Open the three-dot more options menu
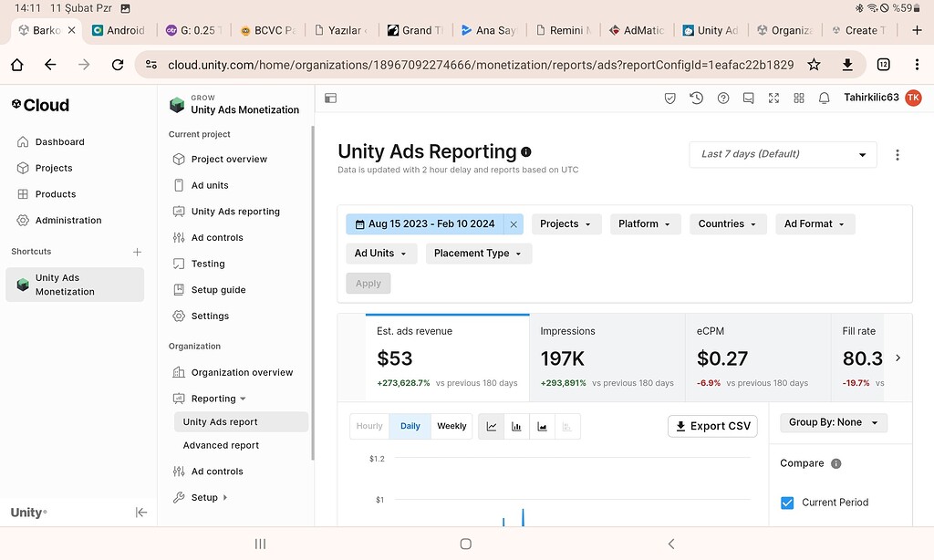 [898, 155]
